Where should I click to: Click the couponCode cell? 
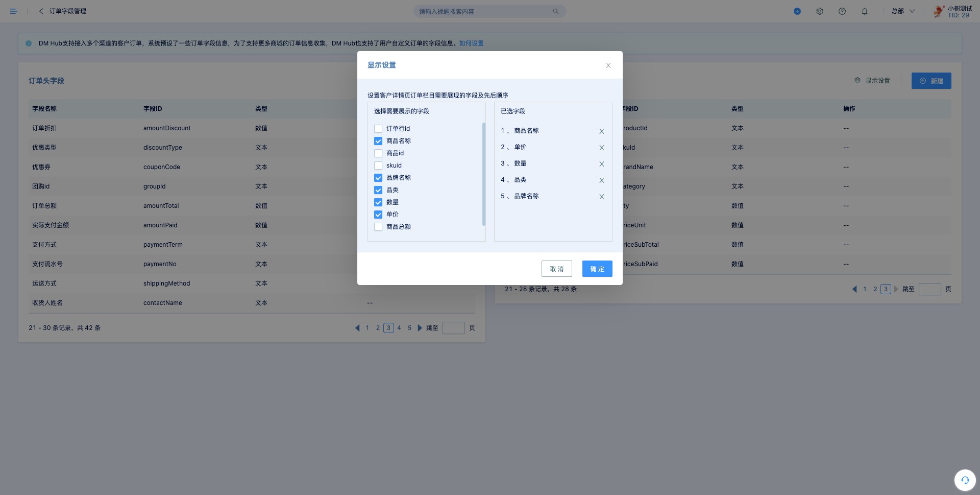162,167
